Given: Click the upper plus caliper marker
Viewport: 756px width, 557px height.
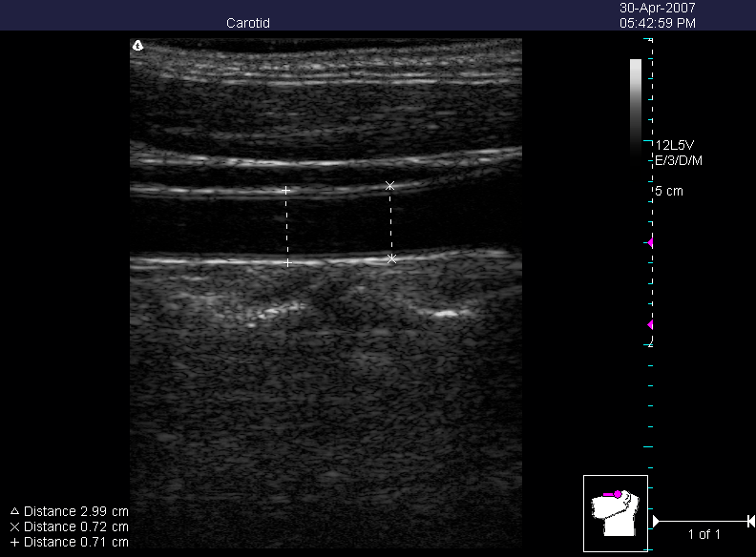Looking at the screenshot, I should 285,191.
